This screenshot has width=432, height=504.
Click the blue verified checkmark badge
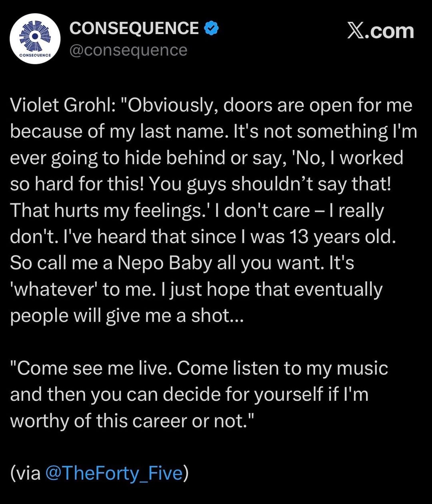pyautogui.click(x=211, y=28)
